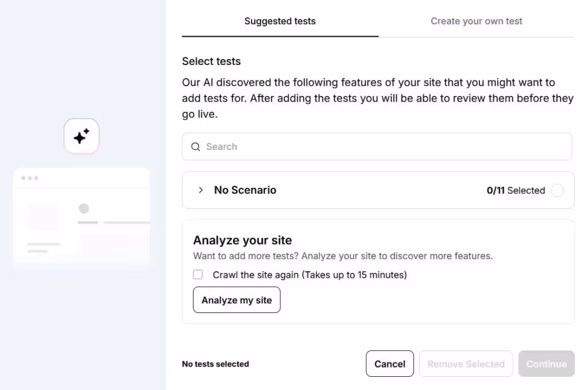588x390 pixels.
Task: Click the Analyze your site heading
Action: 242,240
